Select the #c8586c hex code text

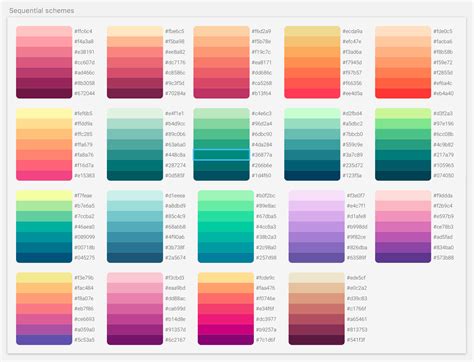tap(175, 73)
